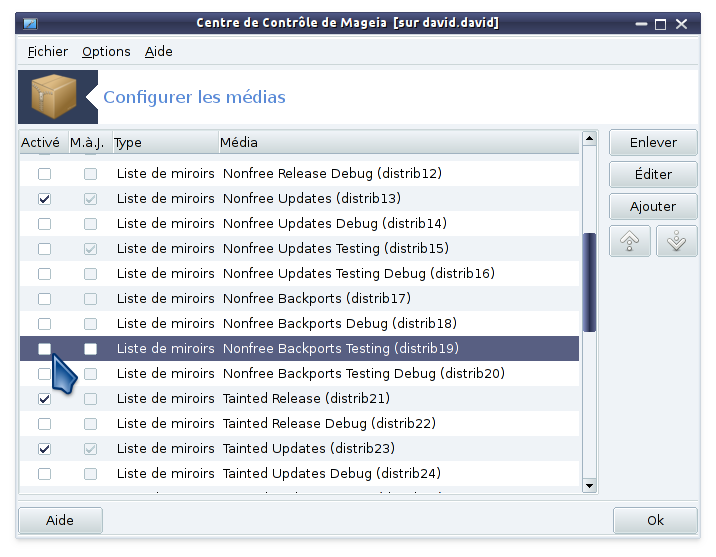This screenshot has height=557, width=716.
Task: Activate Nonfree Updates Testing (distrib15) media
Action: click(44, 249)
